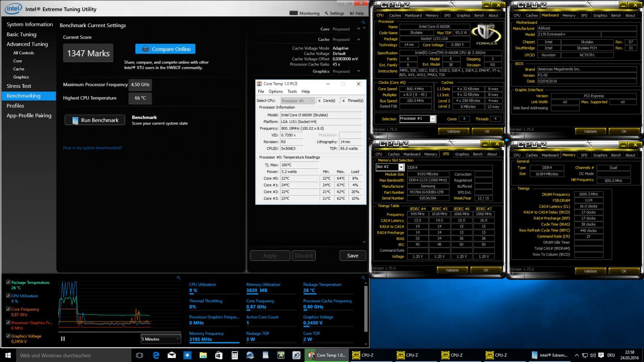Open Settings wrench in Intel XTU header
This screenshot has width=644, height=362.
pyautogui.click(x=327, y=13)
